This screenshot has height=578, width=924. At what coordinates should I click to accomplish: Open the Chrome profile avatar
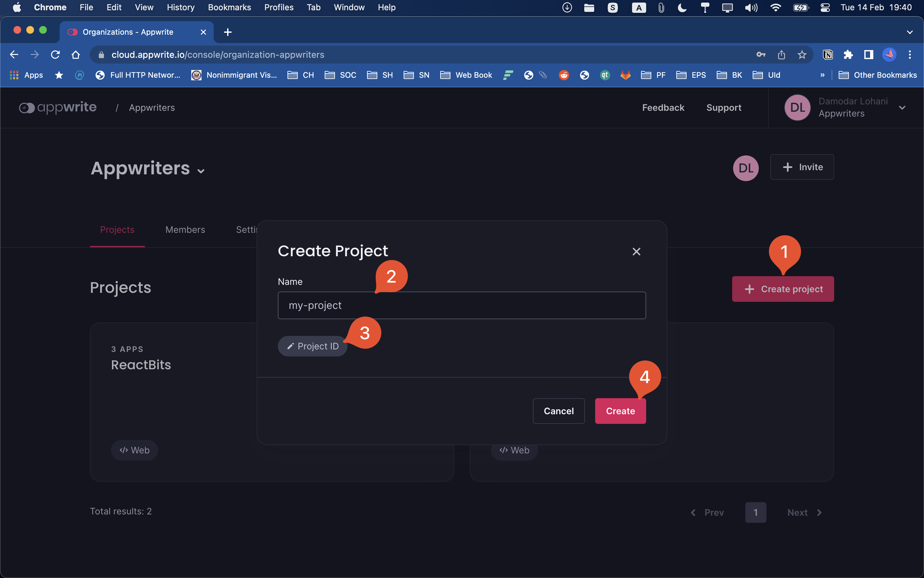point(889,55)
